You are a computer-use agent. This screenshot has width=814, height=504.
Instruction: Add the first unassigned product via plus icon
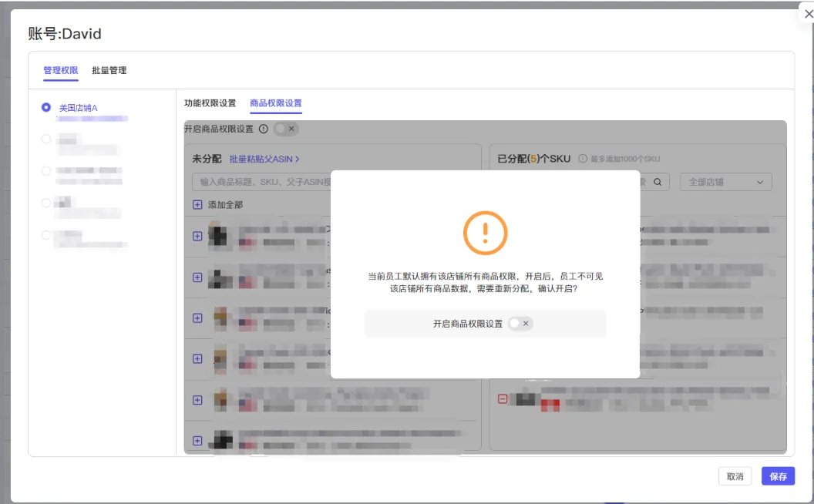tap(197, 236)
